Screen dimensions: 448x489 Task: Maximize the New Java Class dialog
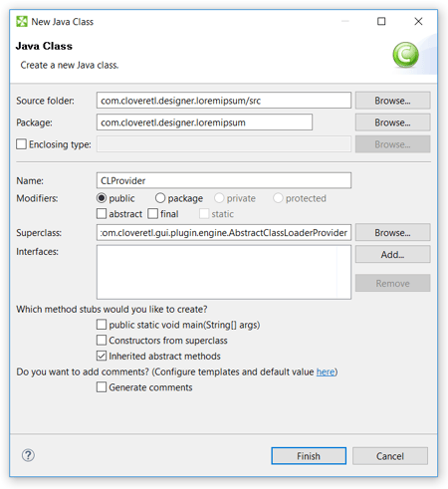(x=381, y=22)
